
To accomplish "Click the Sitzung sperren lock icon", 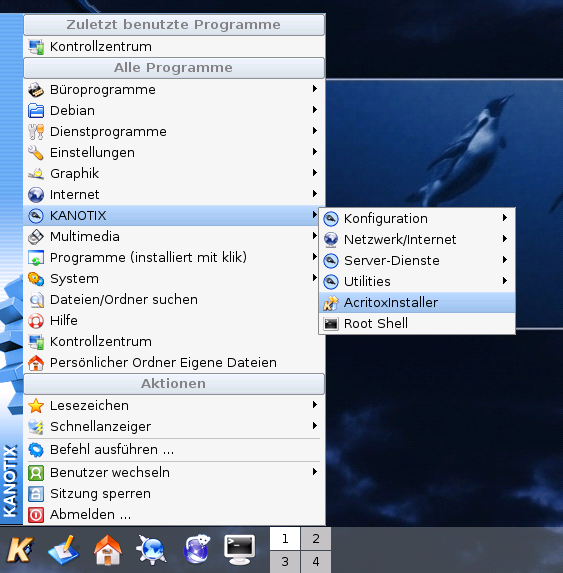I will (x=36, y=494).
